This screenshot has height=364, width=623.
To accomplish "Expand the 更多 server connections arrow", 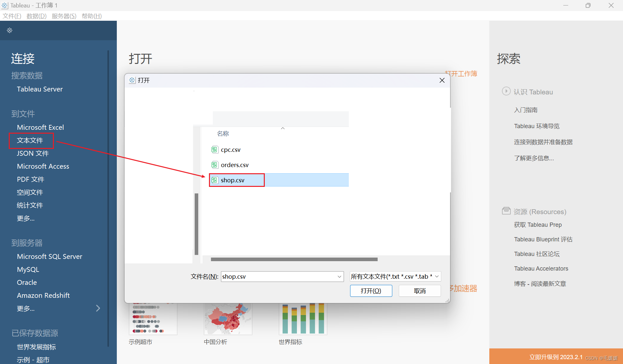I will 98,308.
